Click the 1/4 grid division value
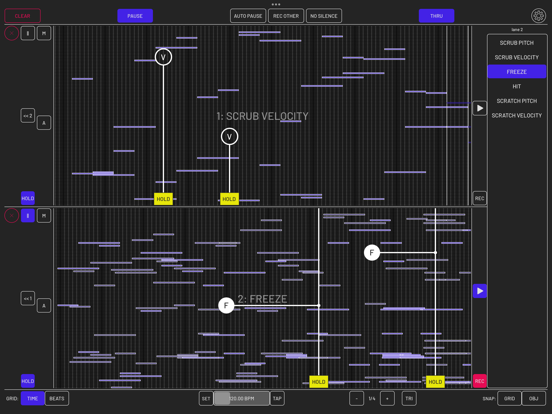Screen dimensions: 552x414 (x=372, y=399)
